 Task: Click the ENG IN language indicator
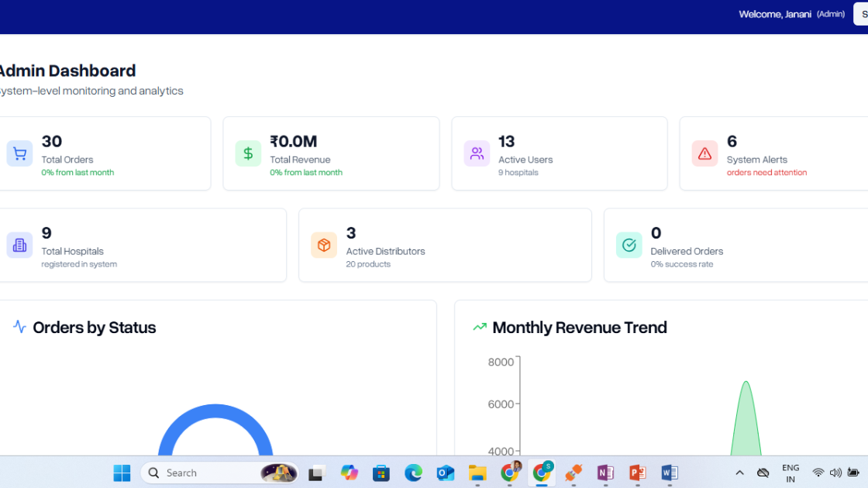click(790, 473)
